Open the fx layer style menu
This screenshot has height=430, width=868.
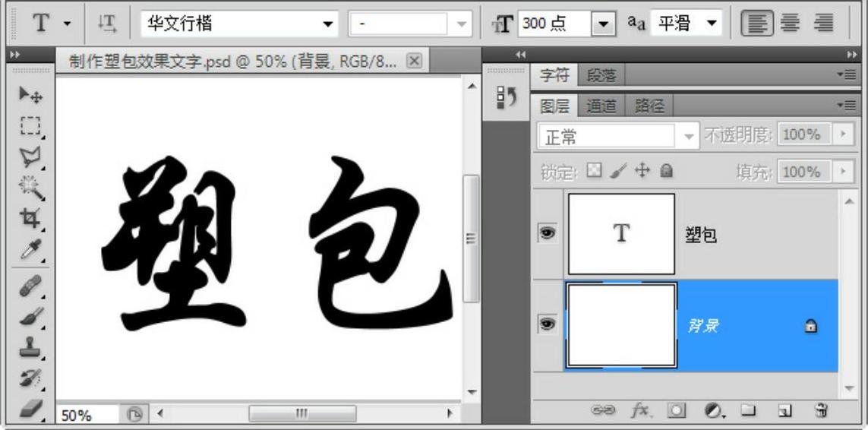point(642,410)
